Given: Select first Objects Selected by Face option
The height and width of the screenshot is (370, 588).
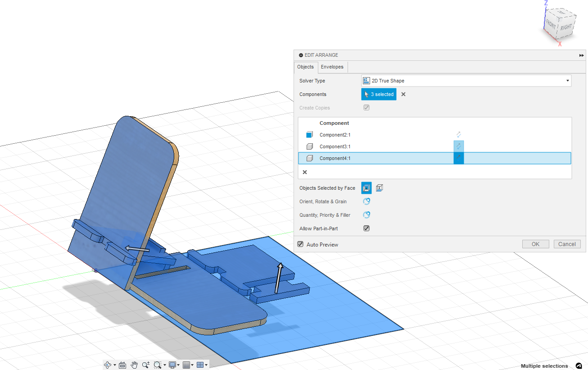Looking at the screenshot, I should [366, 188].
